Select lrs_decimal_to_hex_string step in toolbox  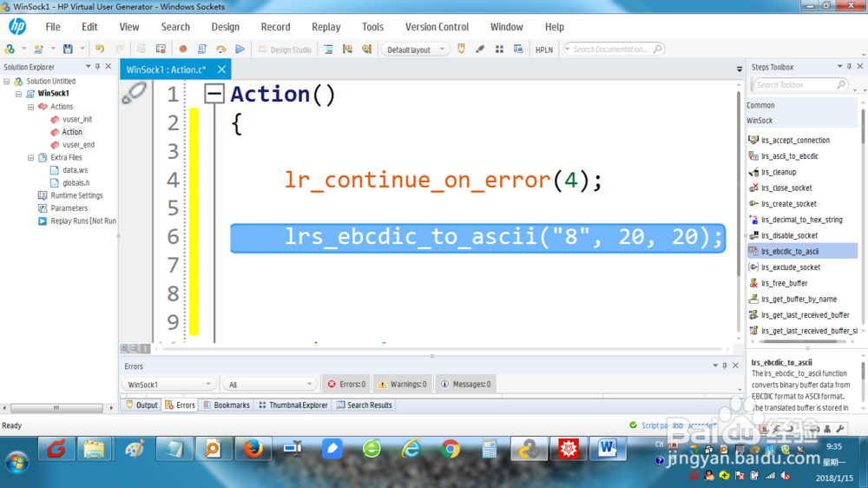[801, 220]
